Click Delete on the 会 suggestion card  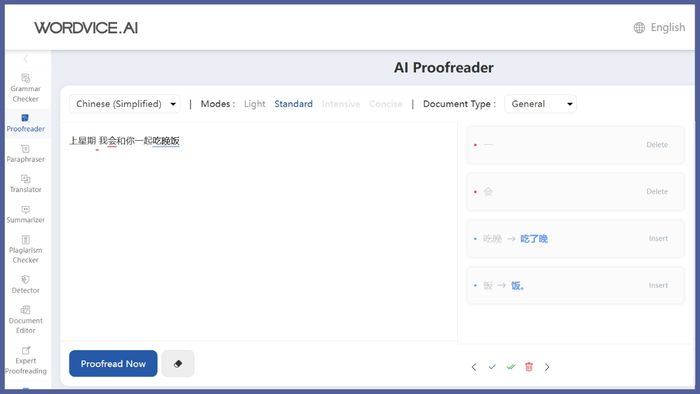click(x=657, y=191)
